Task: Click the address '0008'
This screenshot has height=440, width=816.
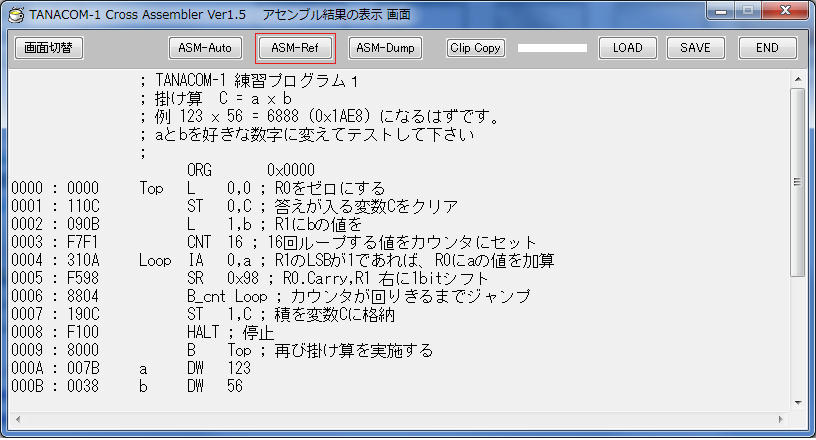Action: click(27, 332)
